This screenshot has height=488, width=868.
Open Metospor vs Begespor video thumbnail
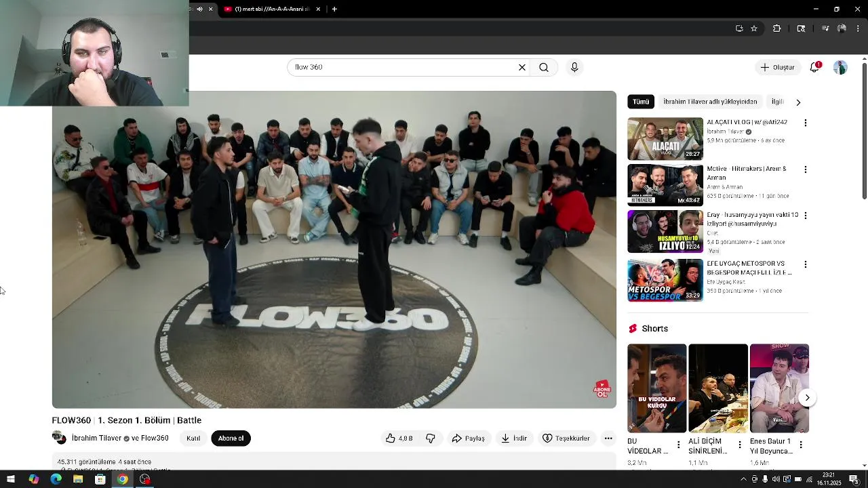point(665,280)
